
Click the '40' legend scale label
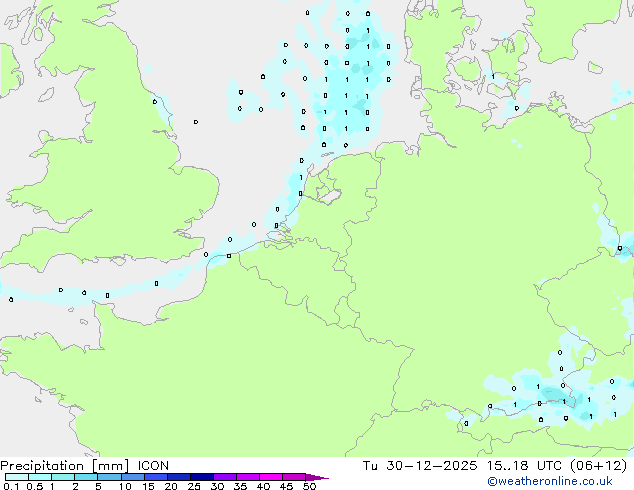click(x=264, y=486)
